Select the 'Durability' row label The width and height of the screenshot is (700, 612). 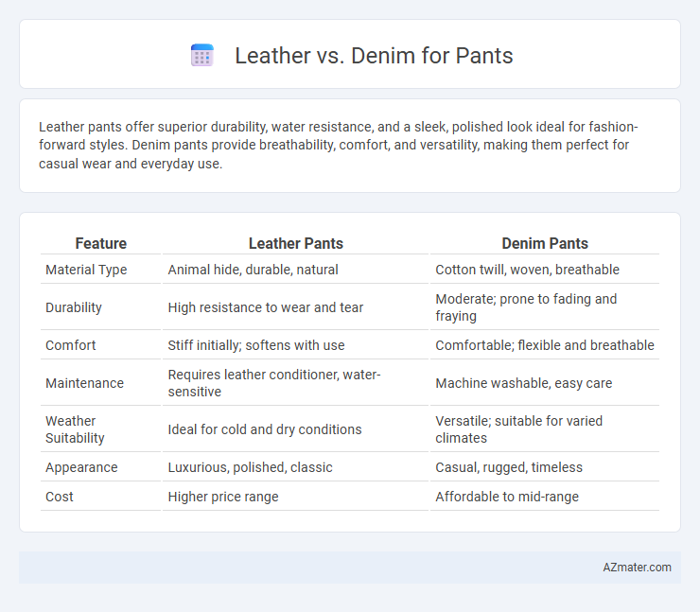click(74, 307)
